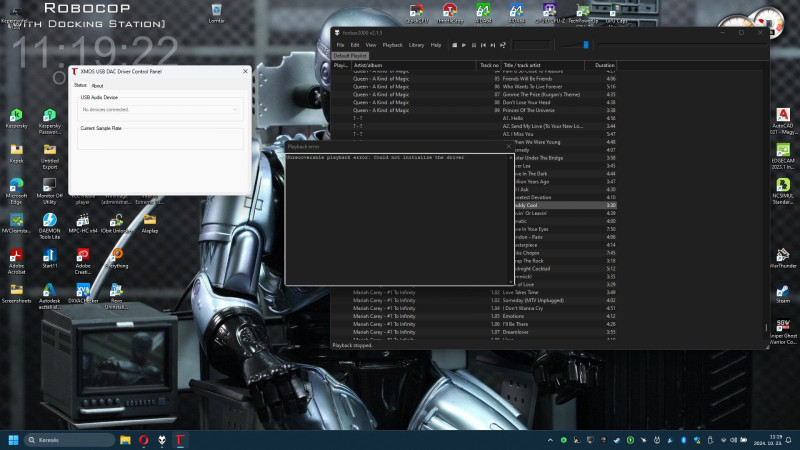The height and width of the screenshot is (450, 800).
Task: Click the Stop button in foobar2000 toolbar
Action: tap(453, 45)
